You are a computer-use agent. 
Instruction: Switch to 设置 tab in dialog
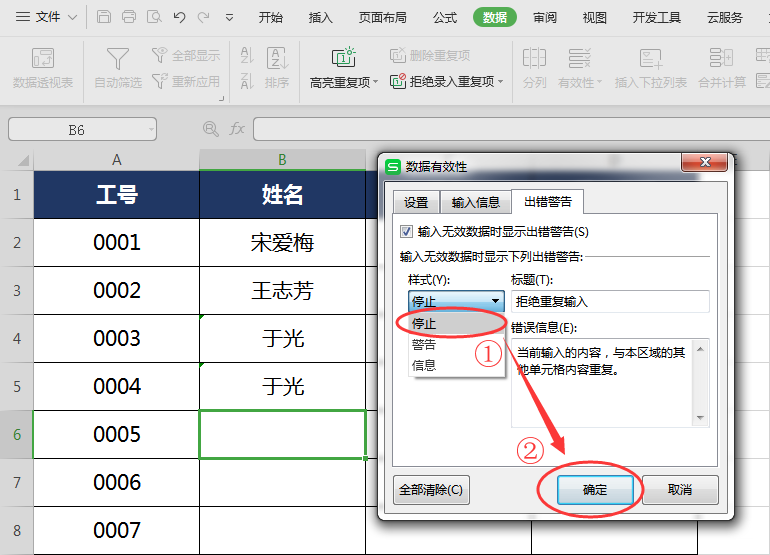click(x=416, y=202)
